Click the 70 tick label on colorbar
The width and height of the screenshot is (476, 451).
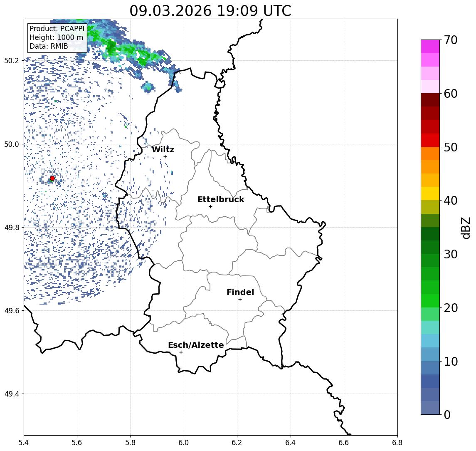[x=451, y=40]
